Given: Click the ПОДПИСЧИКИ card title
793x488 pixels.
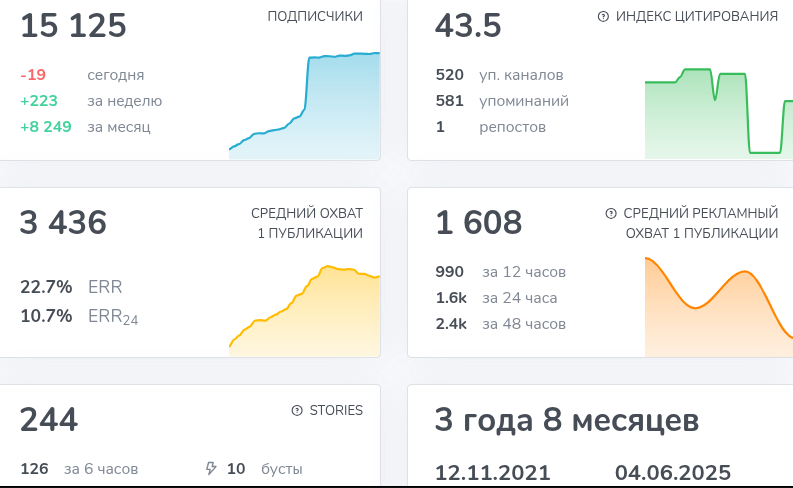Looking at the screenshot, I should [315, 16].
